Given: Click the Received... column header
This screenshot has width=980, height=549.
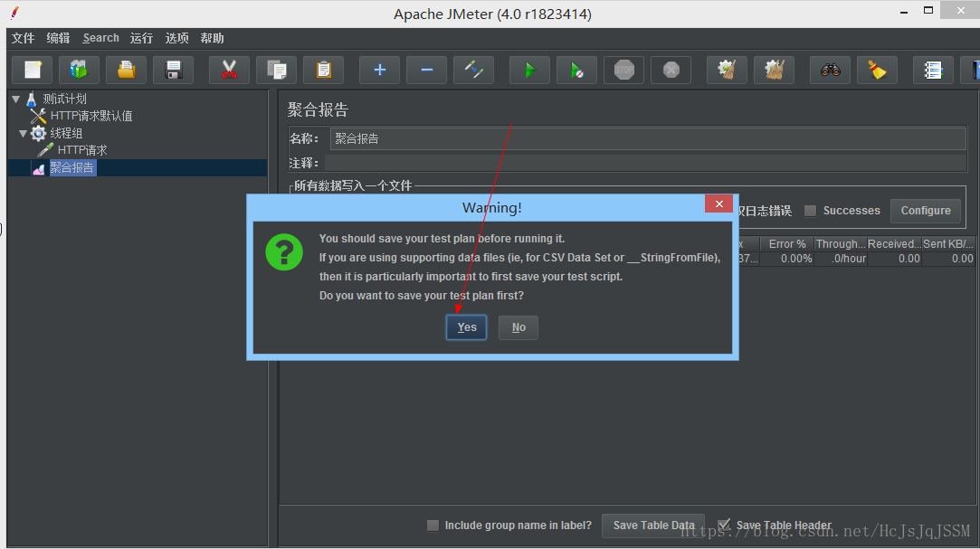Looking at the screenshot, I should [894, 243].
